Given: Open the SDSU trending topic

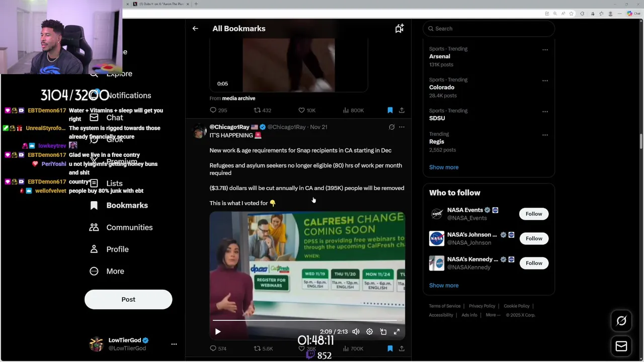Looking at the screenshot, I should click(x=437, y=118).
